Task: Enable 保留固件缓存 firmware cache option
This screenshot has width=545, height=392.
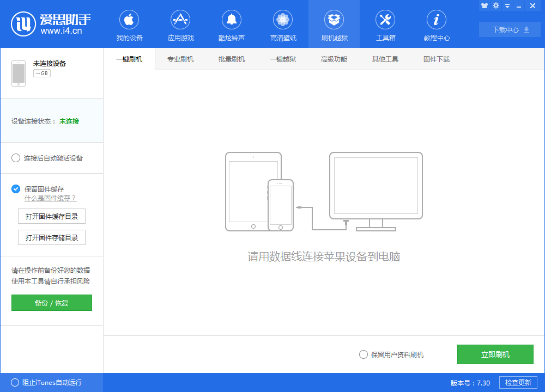Action: pos(15,189)
